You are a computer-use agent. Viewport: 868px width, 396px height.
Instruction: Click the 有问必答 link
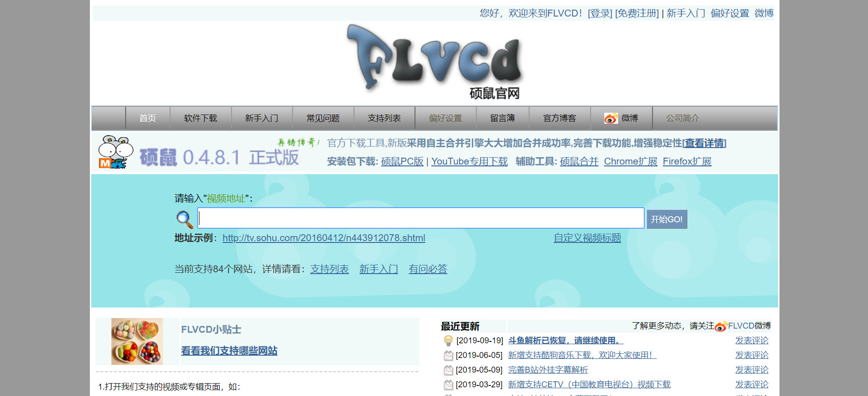428,269
